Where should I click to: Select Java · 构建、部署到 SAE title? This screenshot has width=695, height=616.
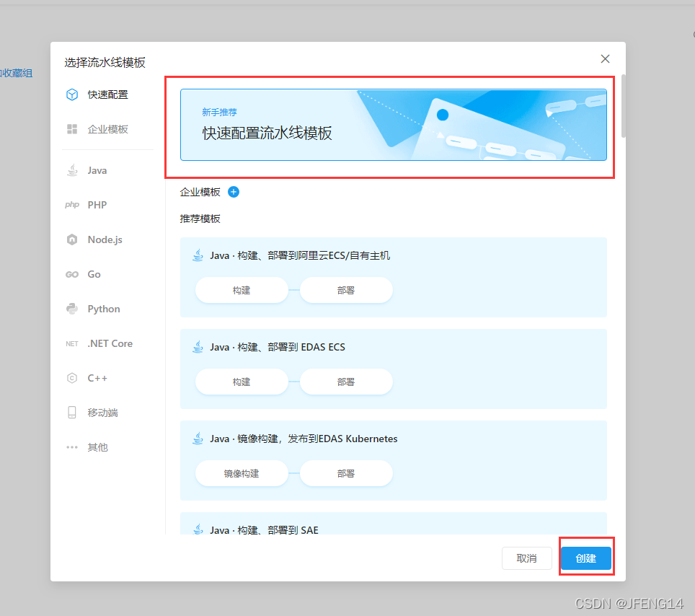pos(264,530)
